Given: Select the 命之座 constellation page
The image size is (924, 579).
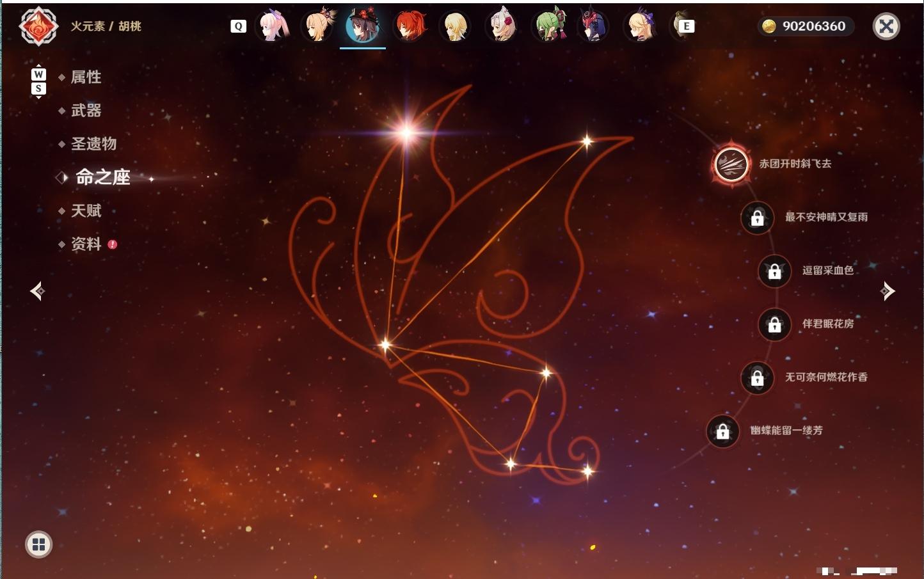Looking at the screenshot, I should point(103,177).
